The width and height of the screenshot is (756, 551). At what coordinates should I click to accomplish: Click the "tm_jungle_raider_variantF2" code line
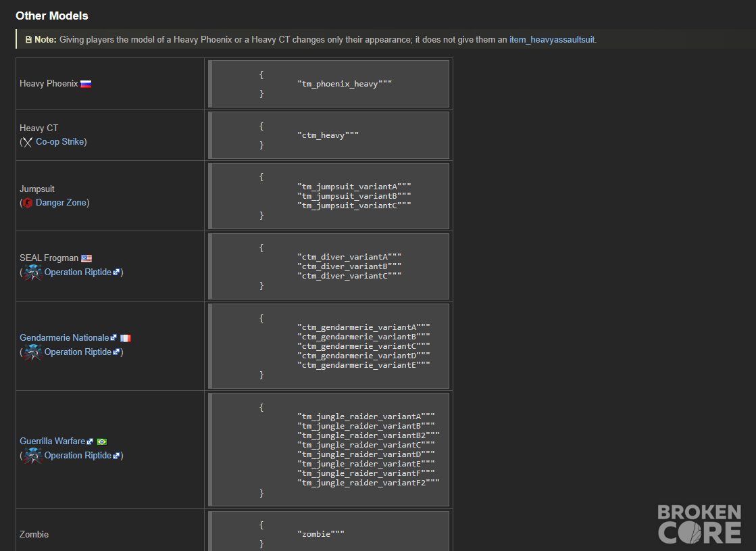[368, 483]
